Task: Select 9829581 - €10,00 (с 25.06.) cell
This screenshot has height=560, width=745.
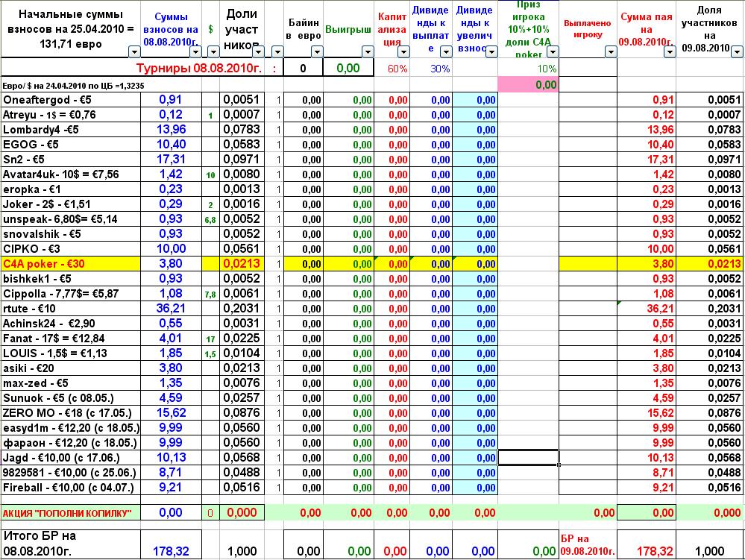Action: pos(71,473)
